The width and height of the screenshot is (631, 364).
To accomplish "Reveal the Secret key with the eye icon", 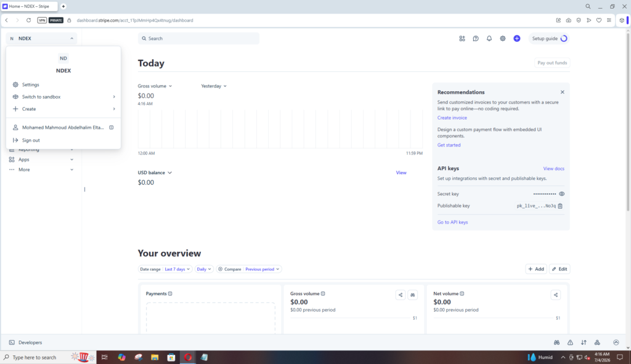I will [562, 194].
